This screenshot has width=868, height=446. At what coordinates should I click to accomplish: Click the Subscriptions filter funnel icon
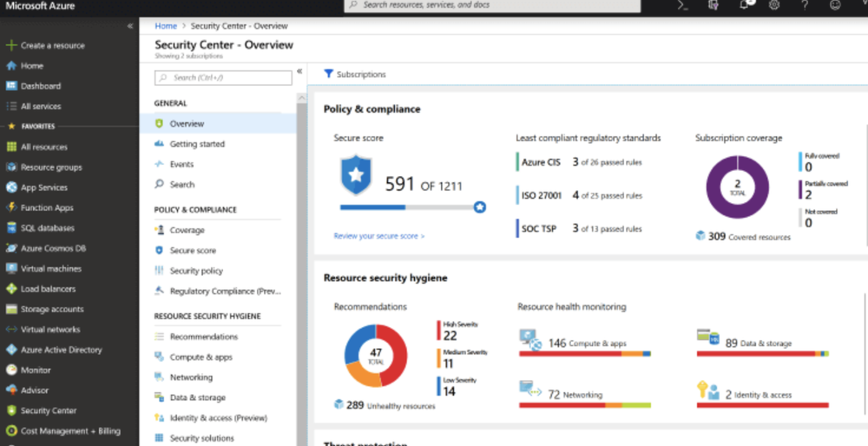click(x=329, y=74)
